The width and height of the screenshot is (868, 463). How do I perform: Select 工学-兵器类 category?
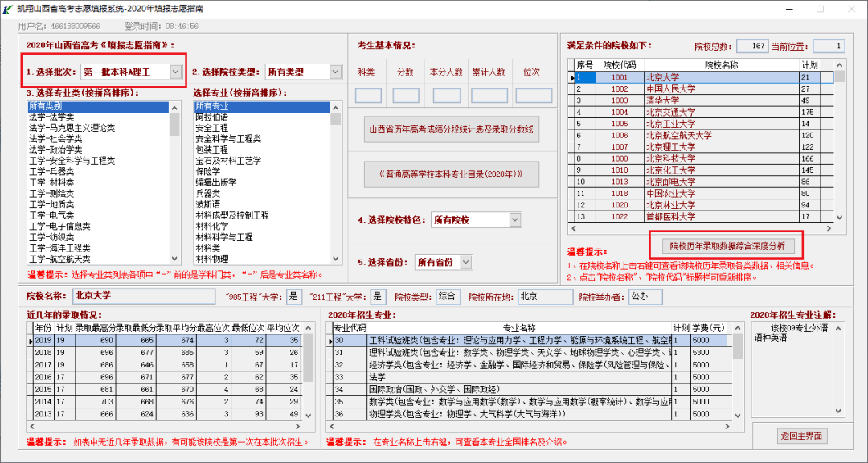pyautogui.click(x=99, y=172)
